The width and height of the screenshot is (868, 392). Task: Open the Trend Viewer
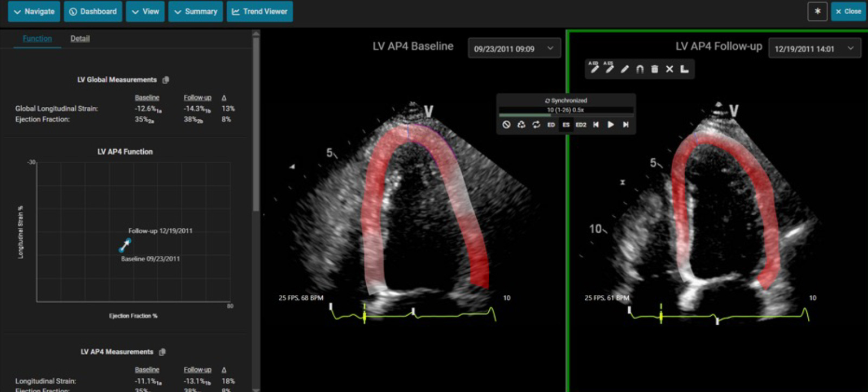[259, 11]
